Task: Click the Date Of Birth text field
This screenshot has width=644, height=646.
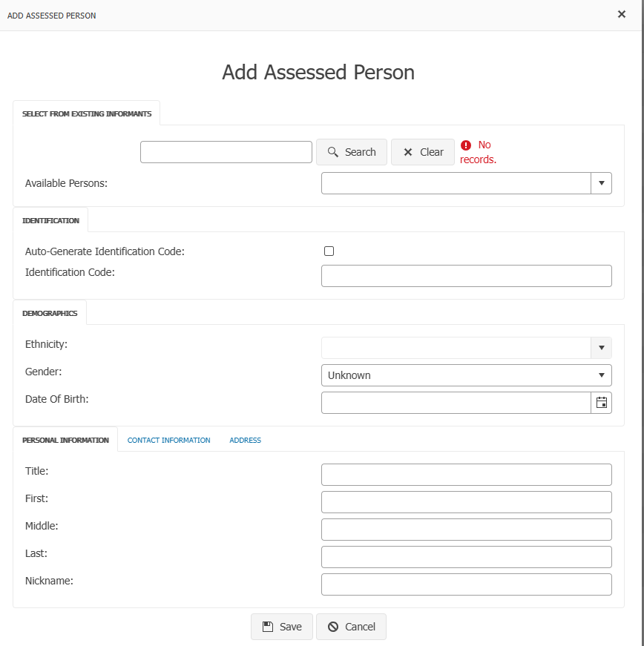Action: pyautogui.click(x=456, y=403)
